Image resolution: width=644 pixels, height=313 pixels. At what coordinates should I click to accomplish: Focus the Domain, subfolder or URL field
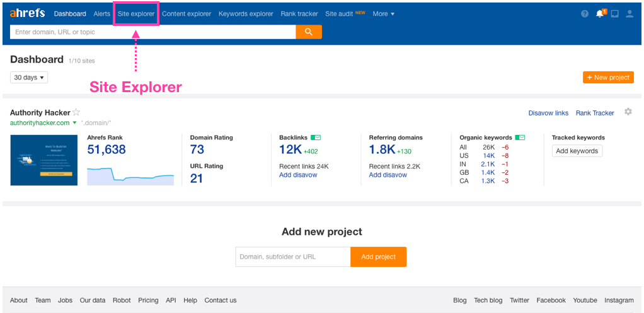(x=293, y=257)
